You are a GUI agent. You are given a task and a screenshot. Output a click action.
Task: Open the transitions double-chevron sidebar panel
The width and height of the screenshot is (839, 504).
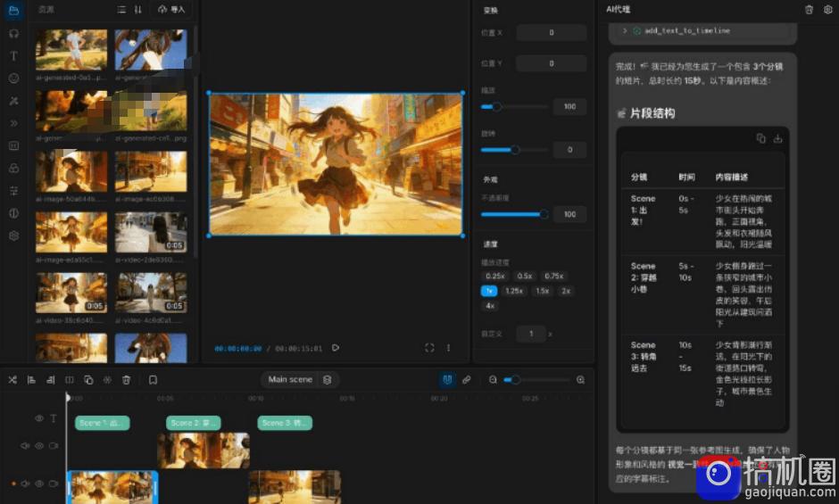pos(14,123)
